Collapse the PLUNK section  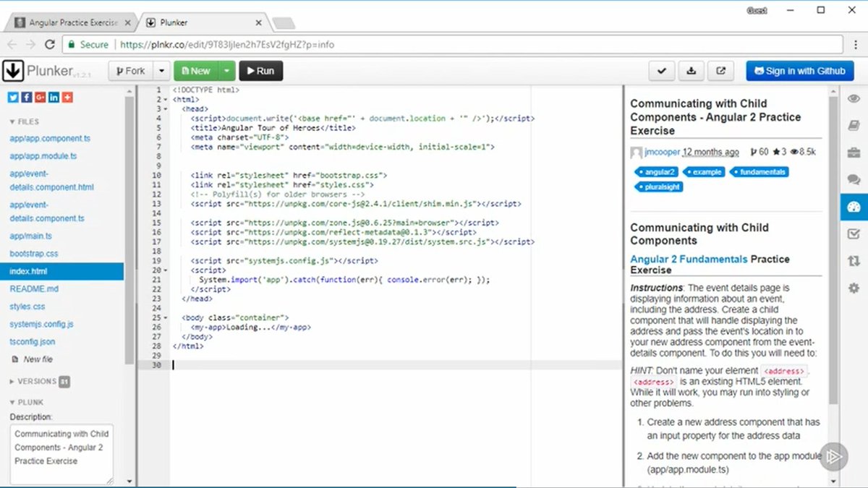(x=27, y=402)
